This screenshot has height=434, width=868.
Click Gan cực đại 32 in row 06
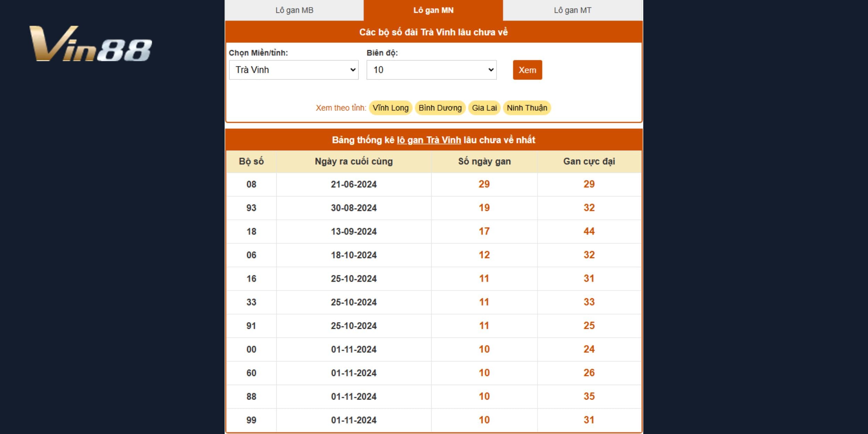(589, 255)
